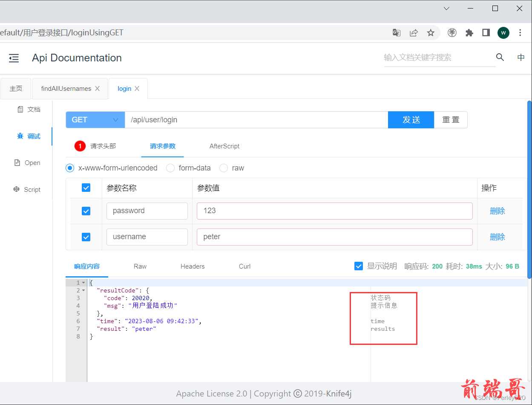532x405 pixels.
Task: Open the Chrome three-dot menu
Action: [520, 33]
